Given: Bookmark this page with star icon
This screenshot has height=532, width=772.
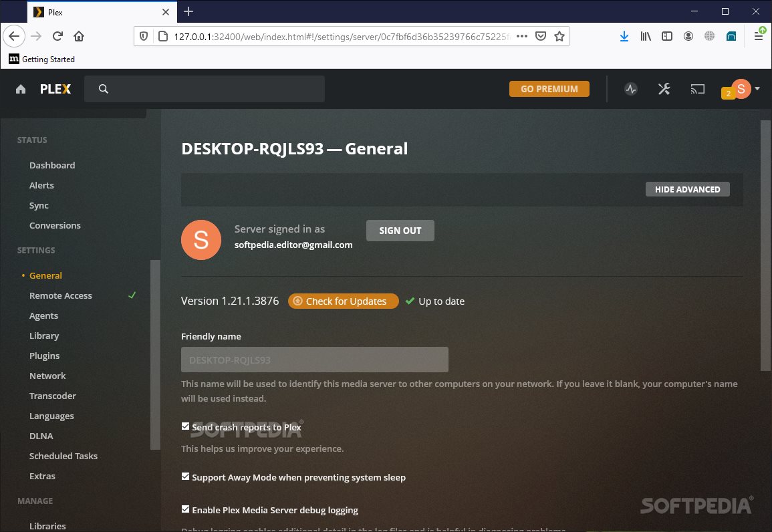Looking at the screenshot, I should pyautogui.click(x=559, y=36).
